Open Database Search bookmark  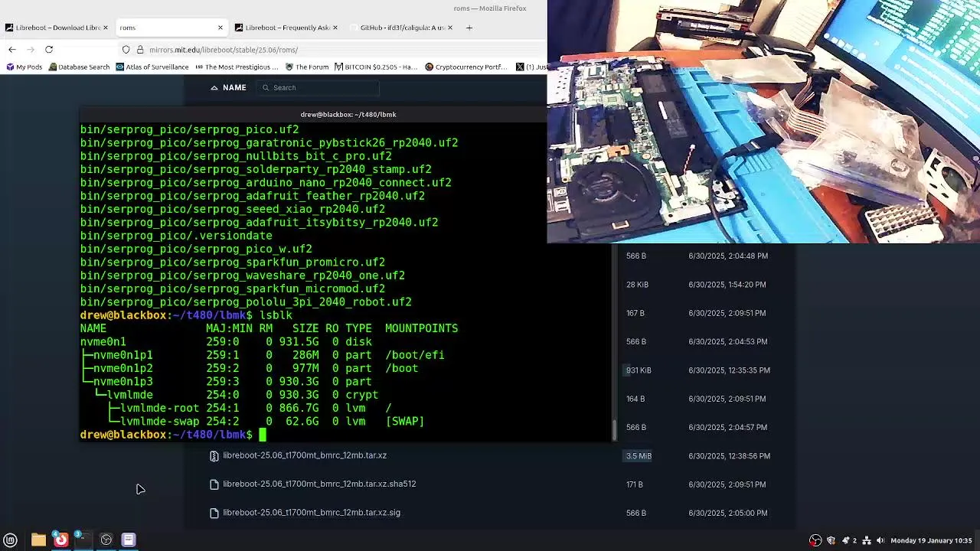[79, 67]
